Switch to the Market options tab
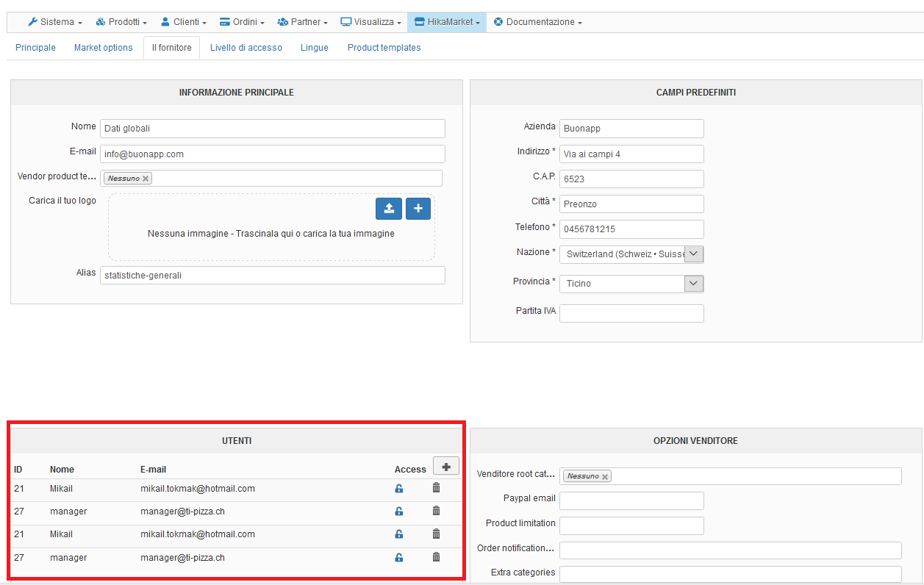Viewport: 924px width, 585px height. click(104, 48)
